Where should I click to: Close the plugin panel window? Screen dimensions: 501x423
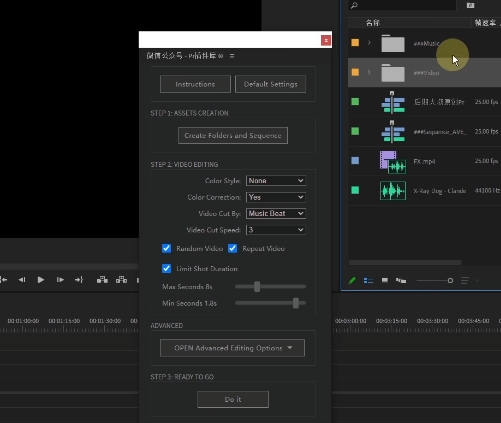click(326, 40)
